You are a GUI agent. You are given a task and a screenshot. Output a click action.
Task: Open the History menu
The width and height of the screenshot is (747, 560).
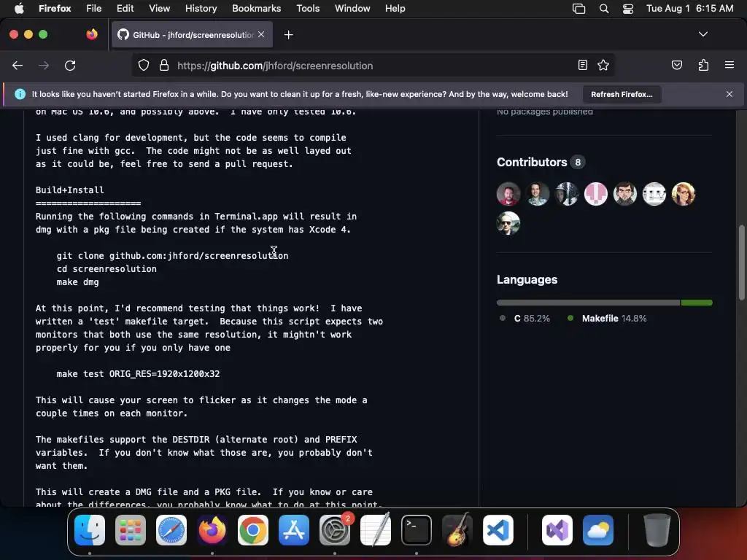(201, 9)
